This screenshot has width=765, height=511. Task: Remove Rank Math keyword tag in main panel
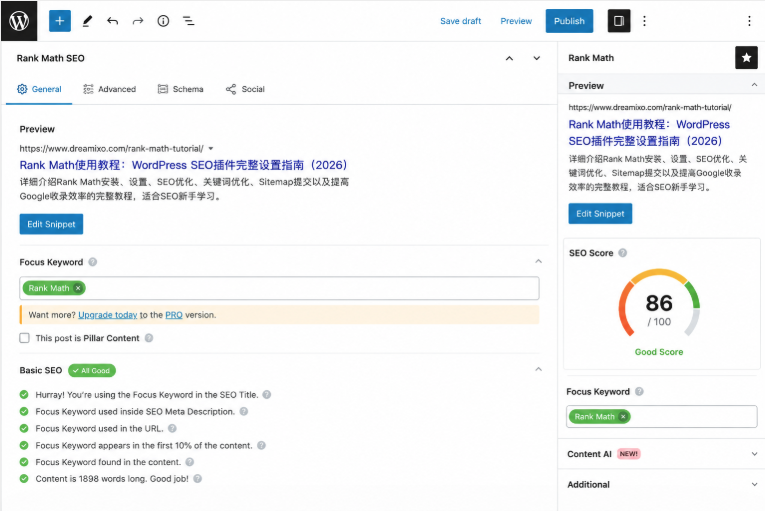(78, 288)
